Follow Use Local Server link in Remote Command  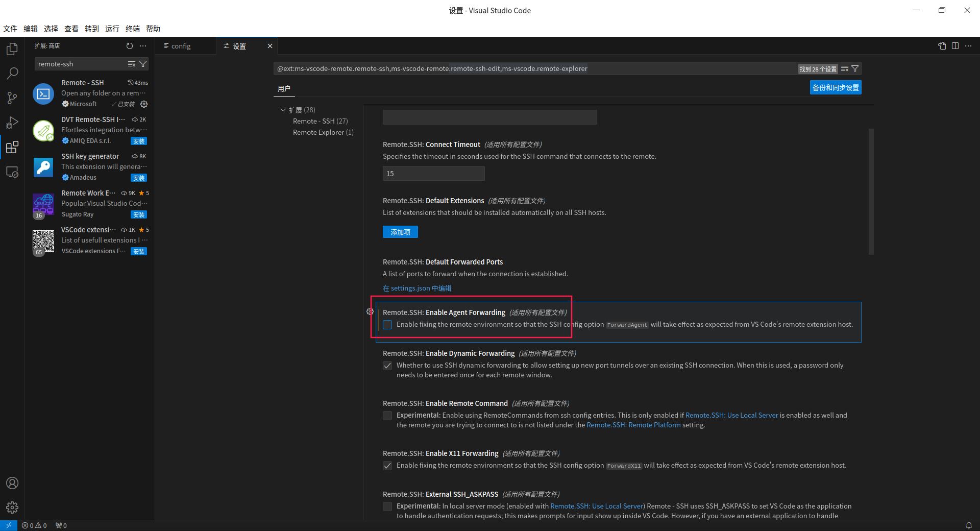click(731, 415)
